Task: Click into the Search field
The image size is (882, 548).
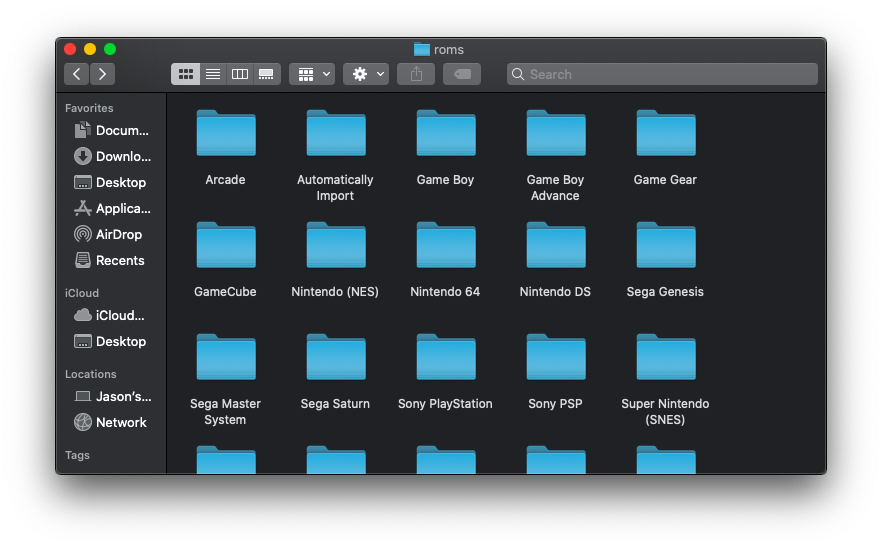Action: click(x=662, y=74)
